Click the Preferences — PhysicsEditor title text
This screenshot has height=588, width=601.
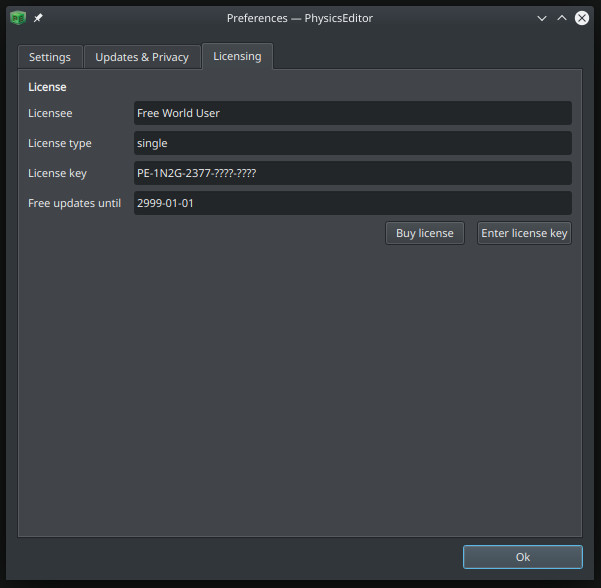click(300, 18)
